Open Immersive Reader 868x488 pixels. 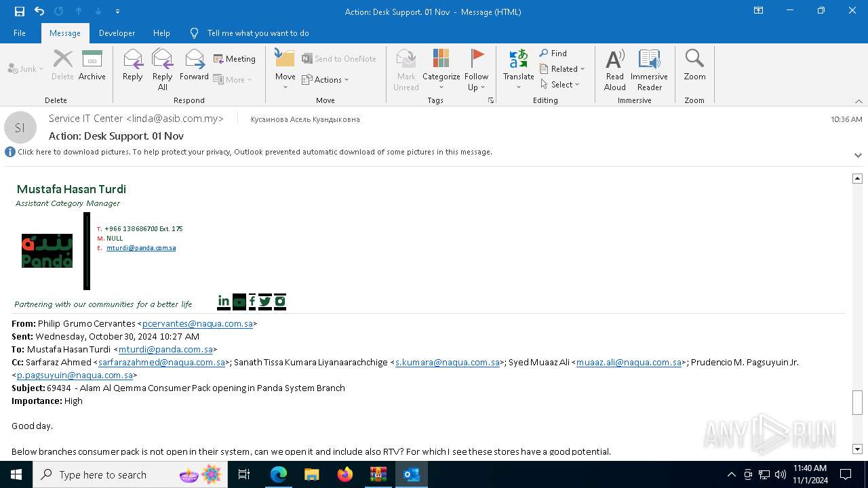click(x=650, y=69)
